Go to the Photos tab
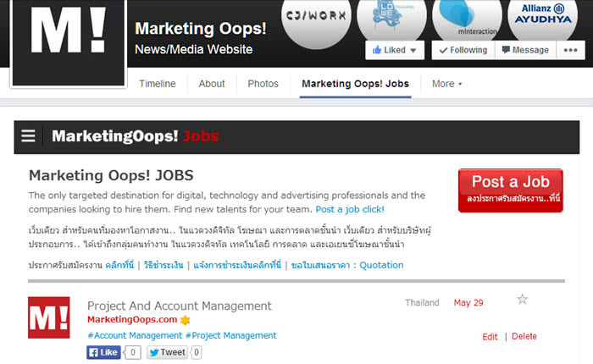This screenshot has width=593, height=364. (263, 84)
